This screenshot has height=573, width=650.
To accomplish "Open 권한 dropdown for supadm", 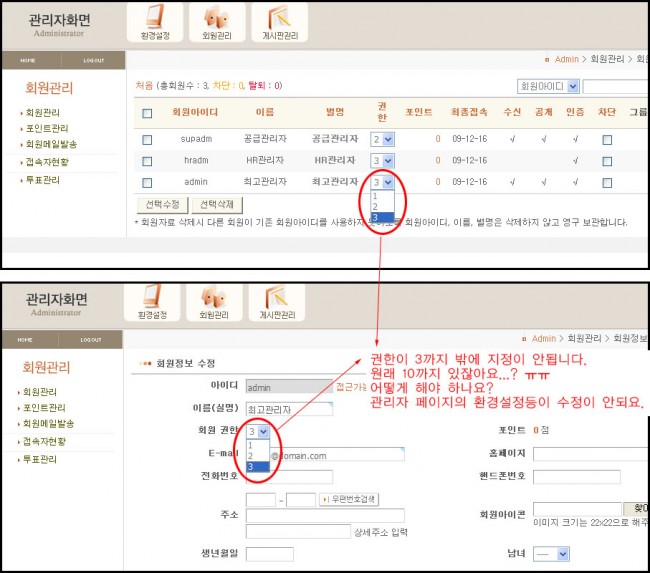I will (382, 139).
